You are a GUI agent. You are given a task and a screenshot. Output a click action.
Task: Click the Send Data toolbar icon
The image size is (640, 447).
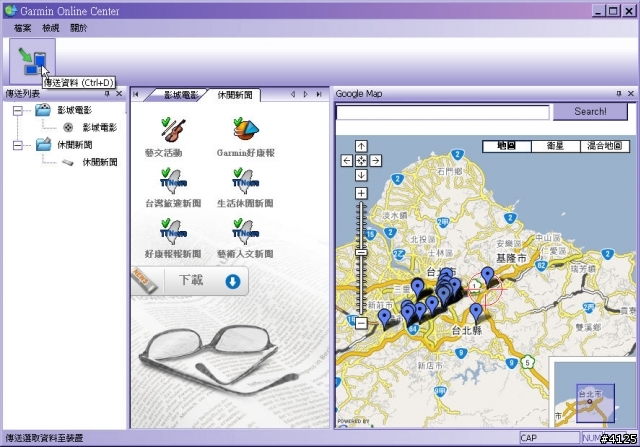coord(32,61)
